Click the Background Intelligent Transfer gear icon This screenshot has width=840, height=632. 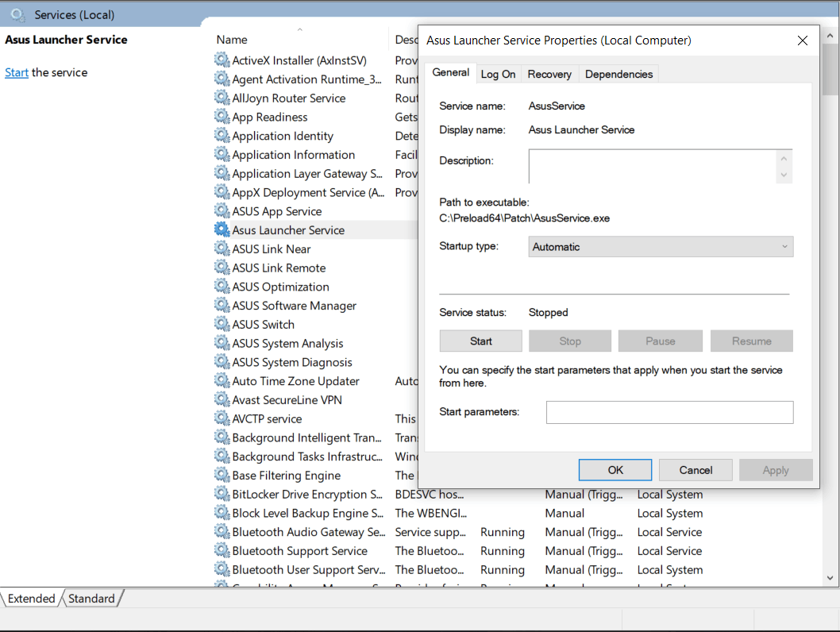pos(222,437)
